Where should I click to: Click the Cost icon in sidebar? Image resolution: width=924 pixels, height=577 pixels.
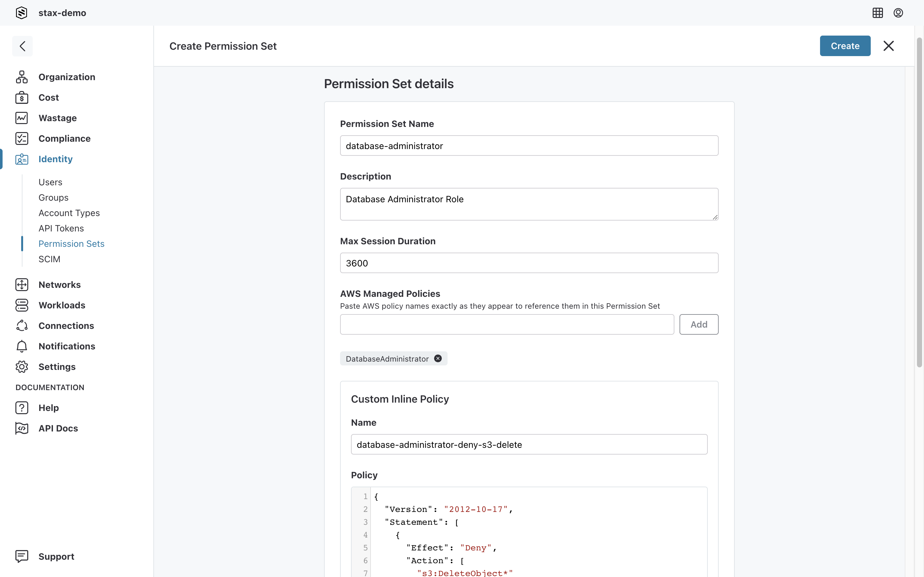[22, 97]
